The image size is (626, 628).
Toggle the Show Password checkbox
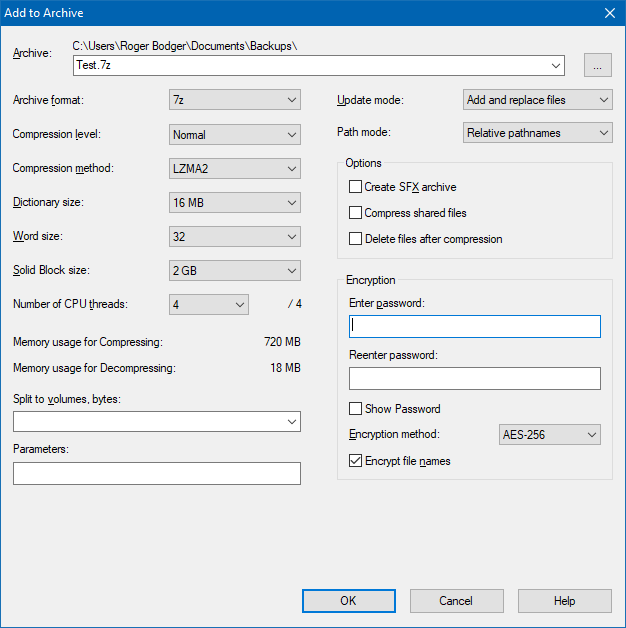click(355, 409)
